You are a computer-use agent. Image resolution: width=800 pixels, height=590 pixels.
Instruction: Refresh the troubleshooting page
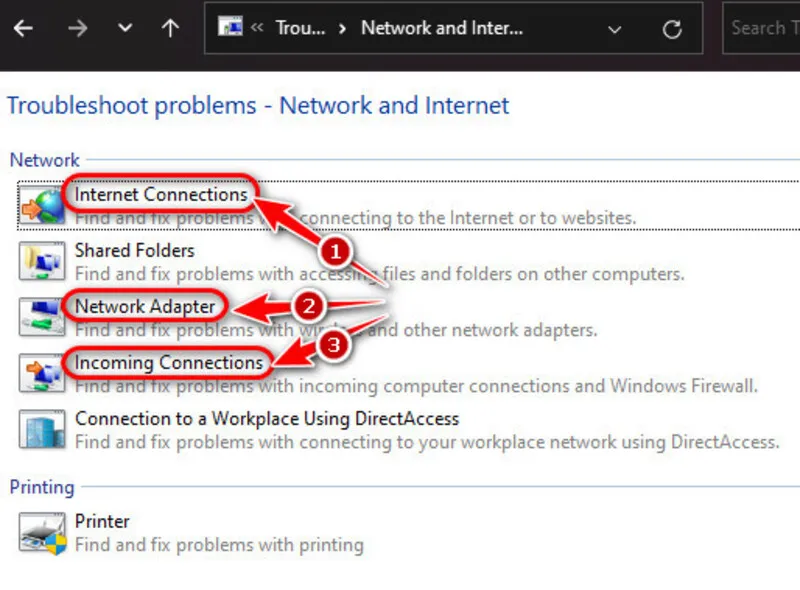672,29
